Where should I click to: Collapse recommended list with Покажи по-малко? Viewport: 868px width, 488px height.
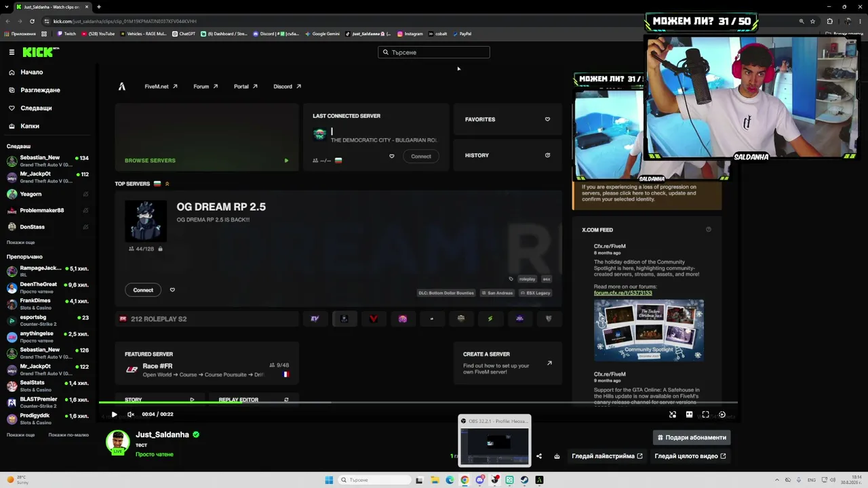point(68,434)
